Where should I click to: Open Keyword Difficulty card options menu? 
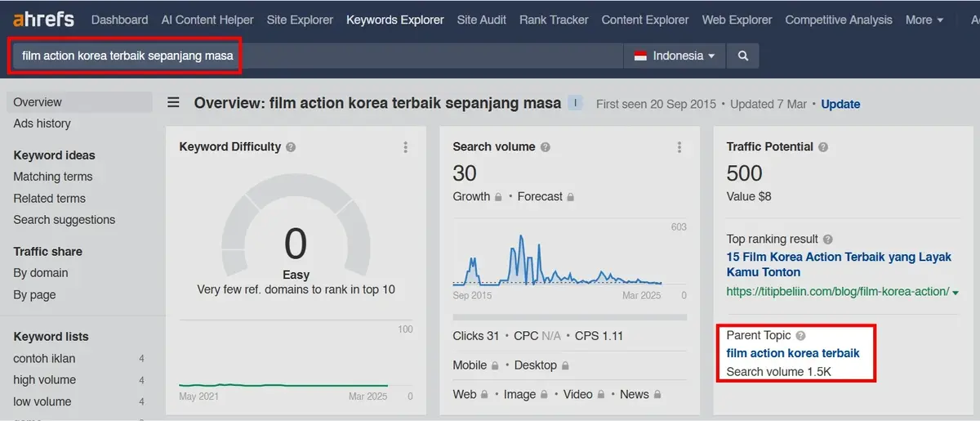coord(405,147)
